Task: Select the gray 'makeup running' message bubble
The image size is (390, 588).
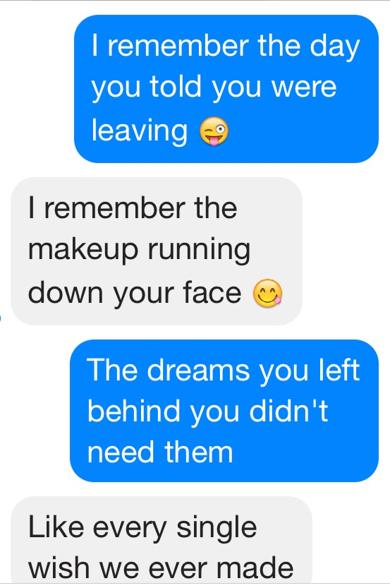Action: point(157,251)
